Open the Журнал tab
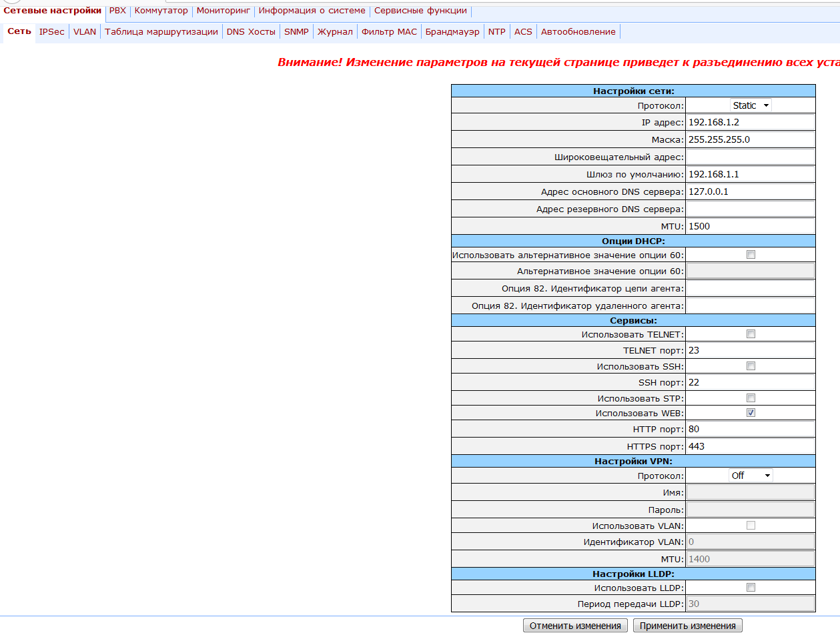The width and height of the screenshot is (840, 641). pos(335,31)
